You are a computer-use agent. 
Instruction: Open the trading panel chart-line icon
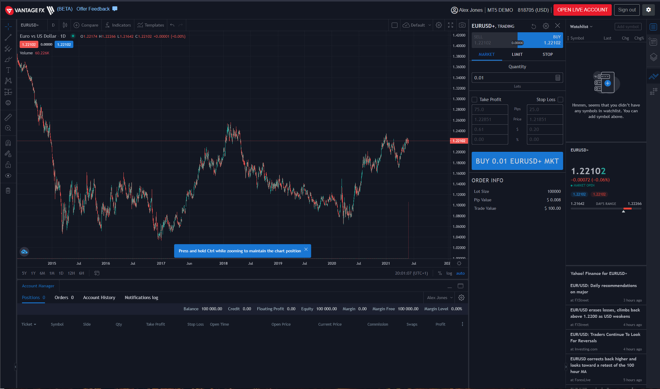click(x=653, y=77)
